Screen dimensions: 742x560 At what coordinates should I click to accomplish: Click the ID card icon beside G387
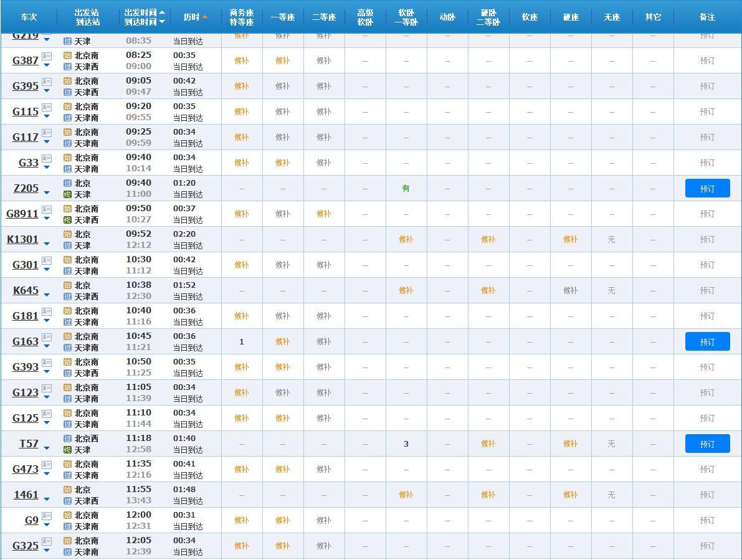point(46,56)
